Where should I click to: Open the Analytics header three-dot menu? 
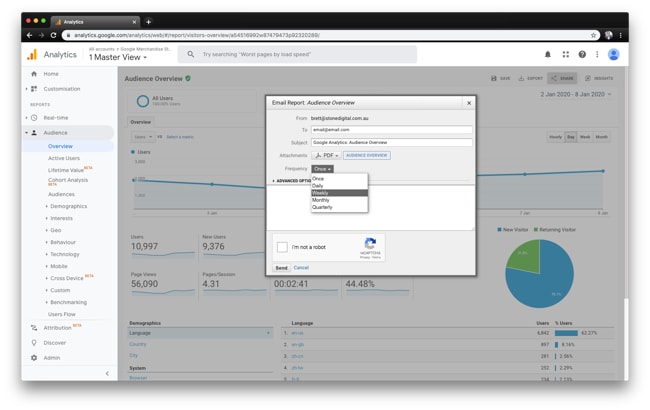point(597,54)
